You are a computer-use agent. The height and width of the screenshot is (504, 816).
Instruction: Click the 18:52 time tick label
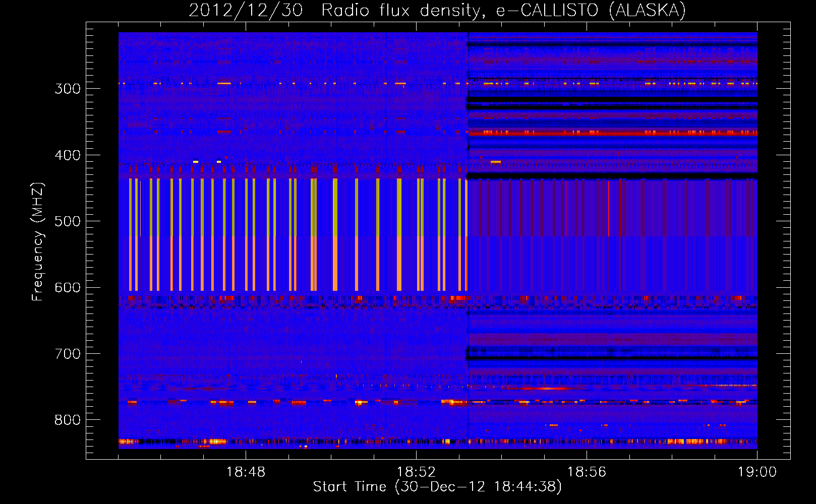tap(416, 472)
